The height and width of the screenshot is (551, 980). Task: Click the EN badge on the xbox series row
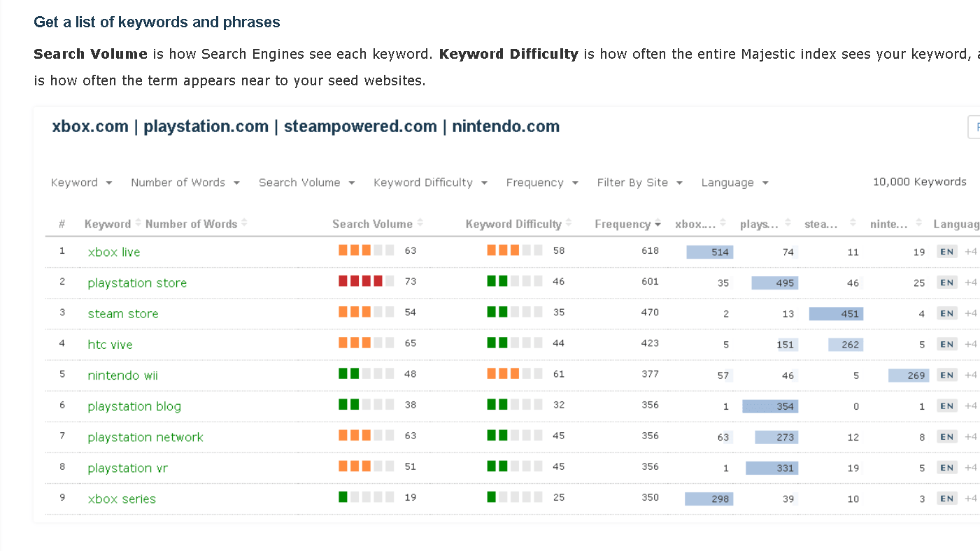946,497
